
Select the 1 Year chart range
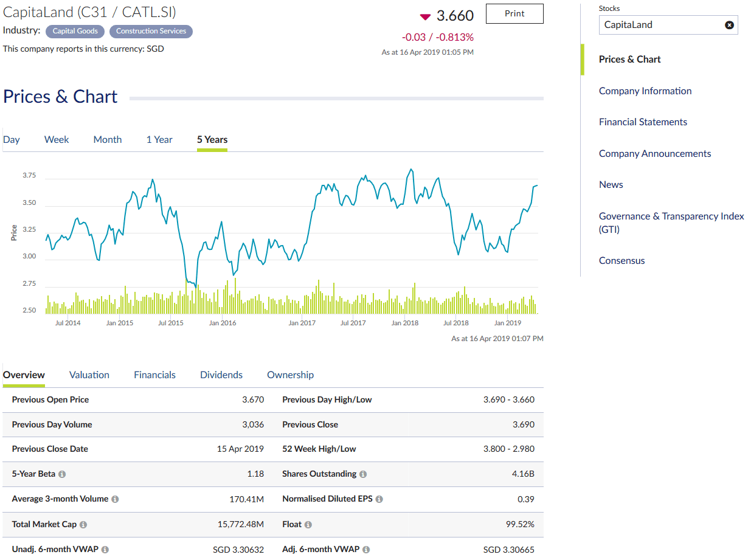point(159,139)
